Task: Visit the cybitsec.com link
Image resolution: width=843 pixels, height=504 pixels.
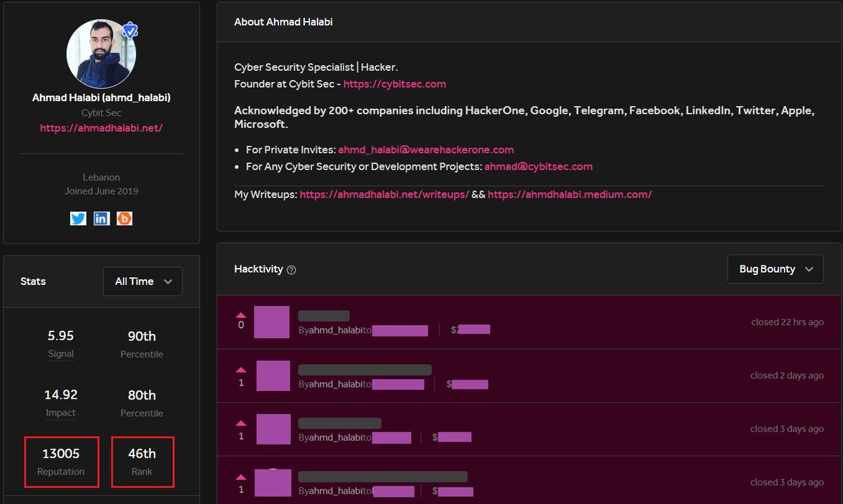Action: [x=395, y=84]
